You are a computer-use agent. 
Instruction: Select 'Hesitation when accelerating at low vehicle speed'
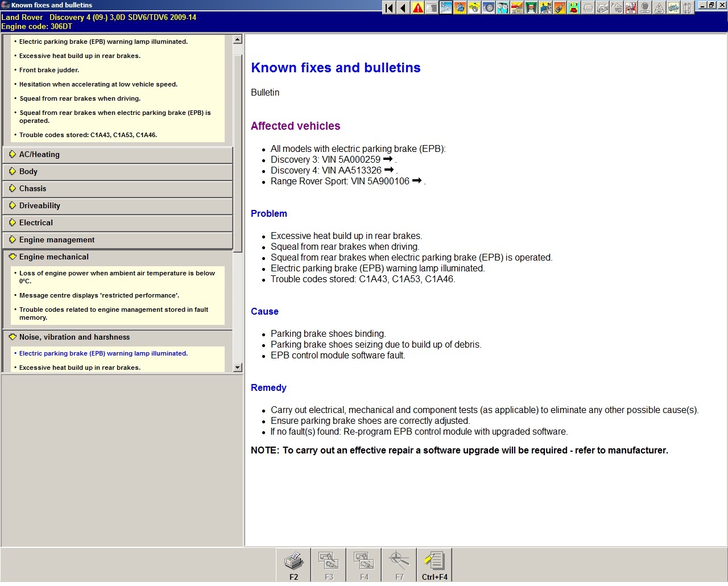(x=98, y=85)
